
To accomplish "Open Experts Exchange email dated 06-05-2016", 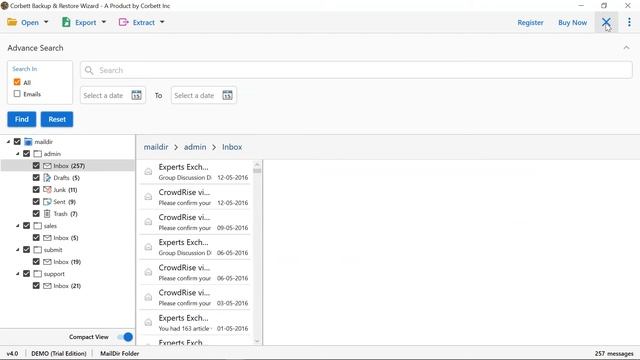I will tap(195, 247).
